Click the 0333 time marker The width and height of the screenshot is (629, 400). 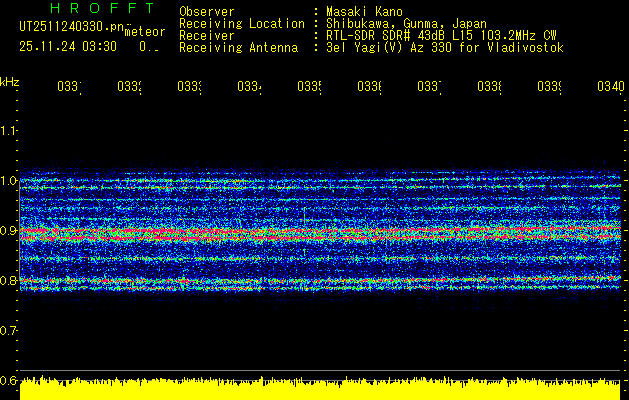point(189,86)
